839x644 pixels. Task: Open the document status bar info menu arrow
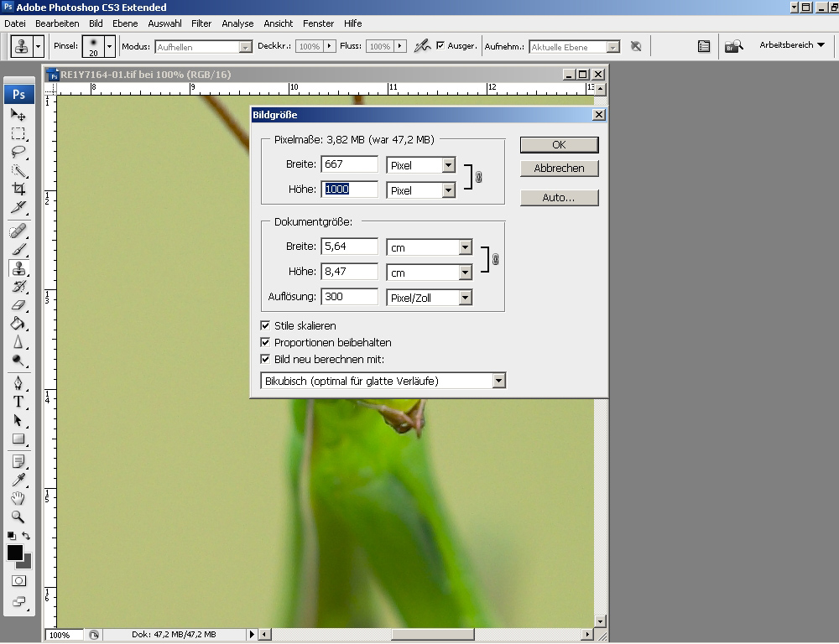click(x=252, y=635)
